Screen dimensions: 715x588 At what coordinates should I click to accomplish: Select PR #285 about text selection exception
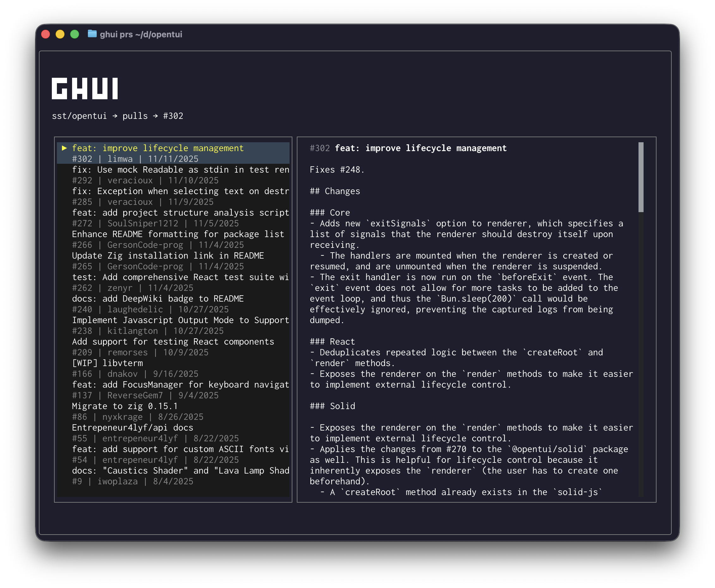point(169,191)
